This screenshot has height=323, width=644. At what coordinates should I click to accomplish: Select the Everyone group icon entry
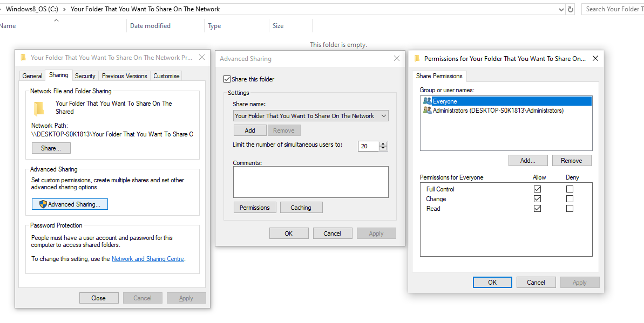(x=427, y=101)
